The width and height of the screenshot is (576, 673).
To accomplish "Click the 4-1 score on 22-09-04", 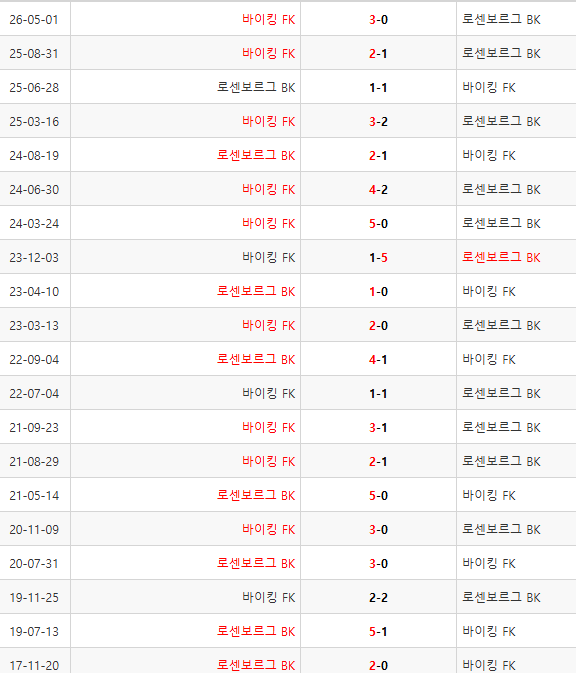I will (x=378, y=360).
